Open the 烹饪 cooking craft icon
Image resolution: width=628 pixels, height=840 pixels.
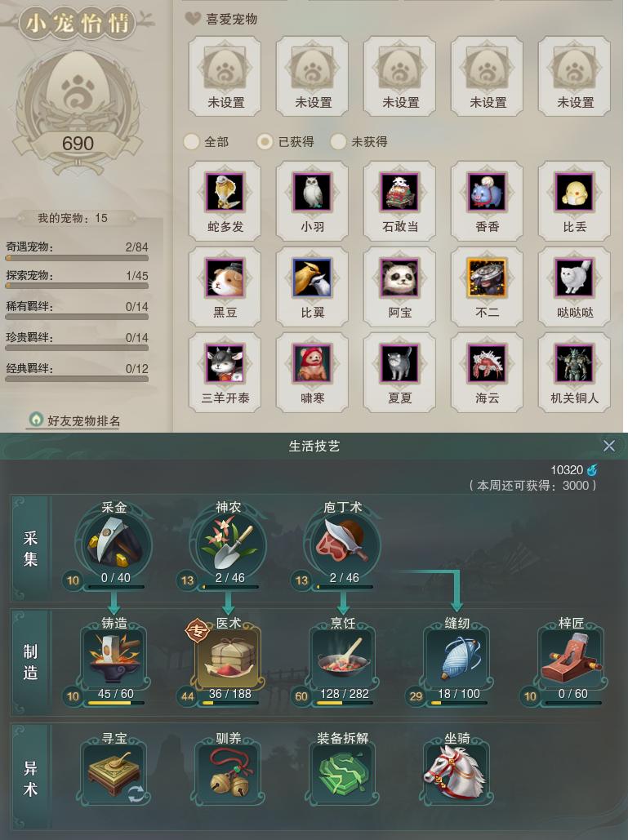pos(342,660)
